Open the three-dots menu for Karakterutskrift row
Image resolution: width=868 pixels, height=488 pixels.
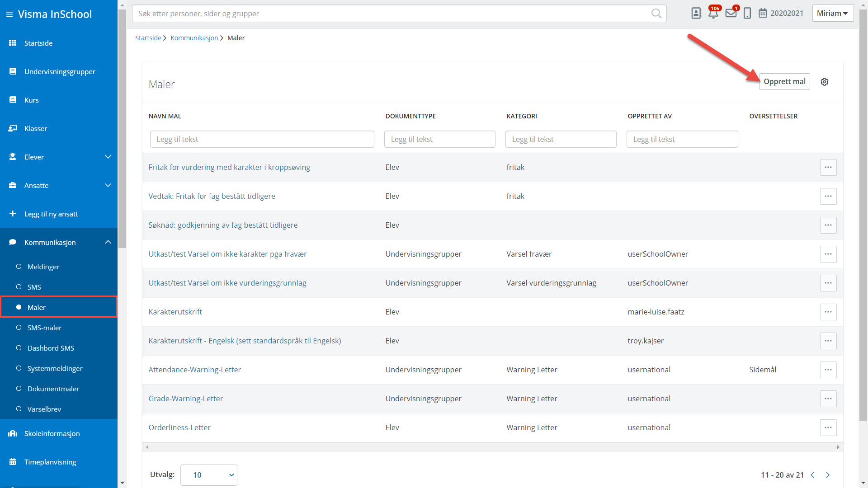(x=828, y=312)
